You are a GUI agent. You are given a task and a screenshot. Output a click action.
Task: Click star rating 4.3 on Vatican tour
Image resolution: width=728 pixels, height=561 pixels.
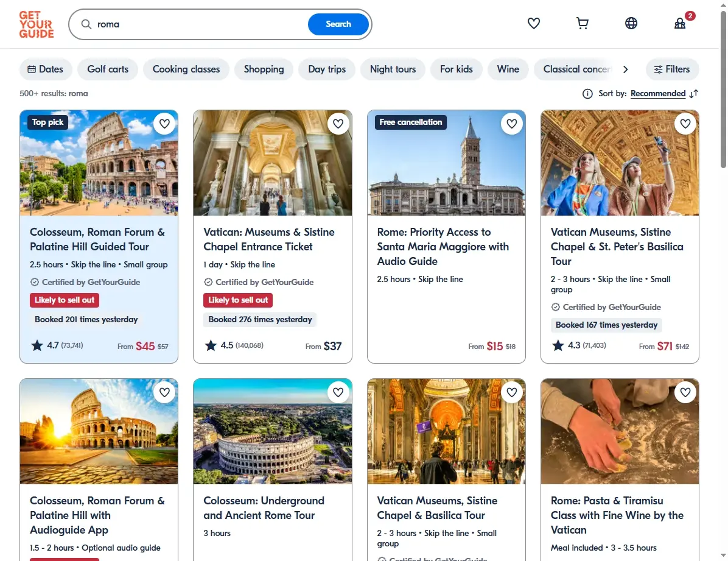pos(579,345)
